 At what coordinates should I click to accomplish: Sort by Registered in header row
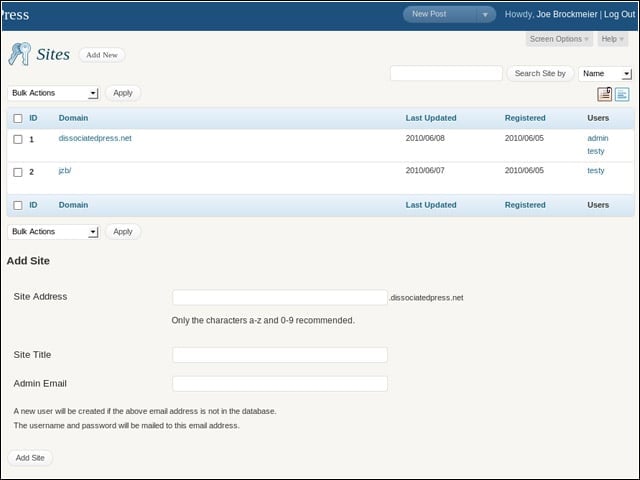pos(525,118)
